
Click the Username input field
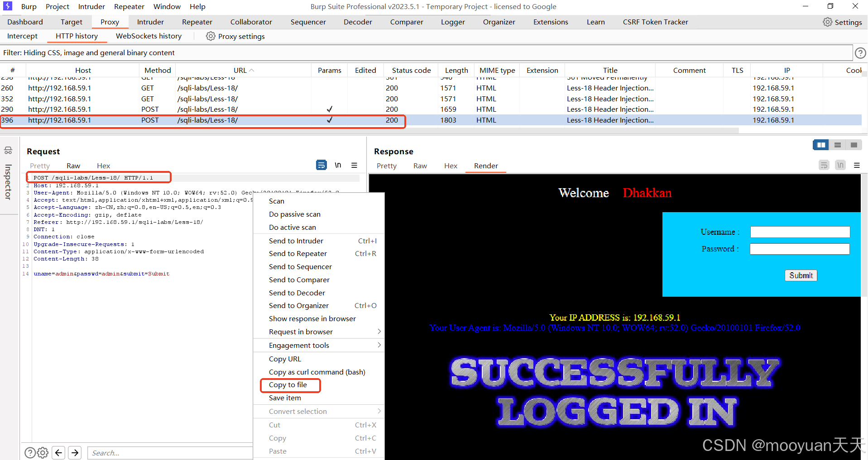(x=800, y=232)
